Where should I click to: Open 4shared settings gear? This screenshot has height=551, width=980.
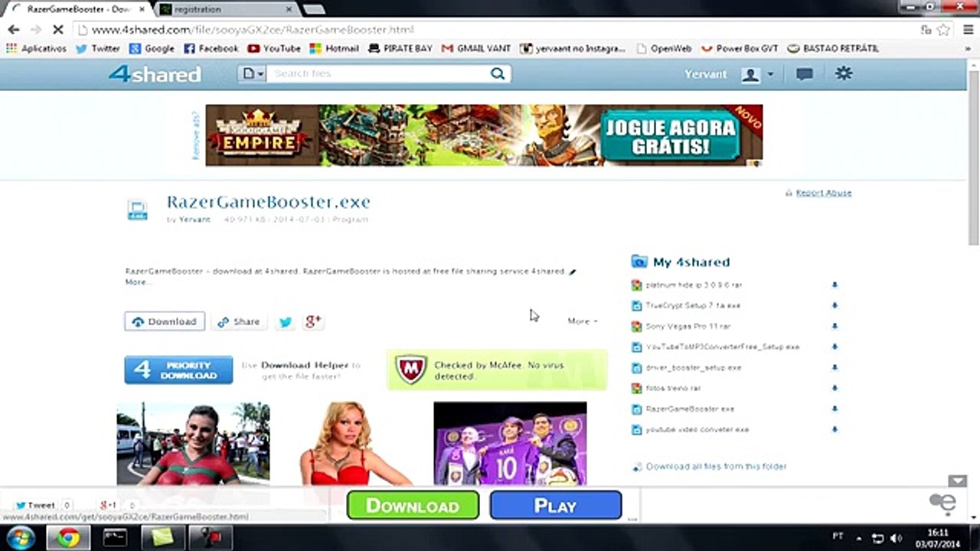coord(844,73)
